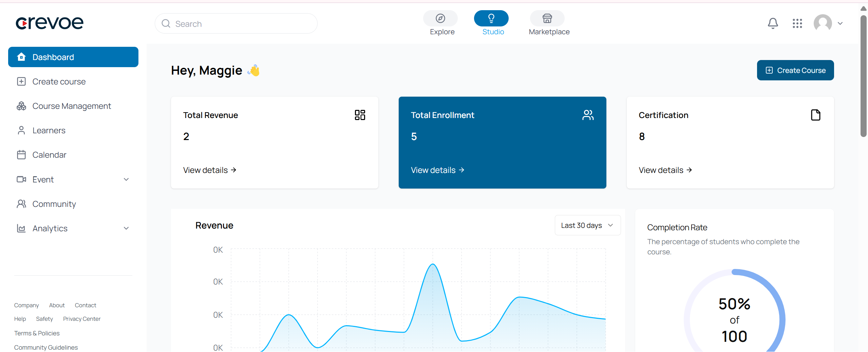Open the Contact footer link

click(86, 305)
